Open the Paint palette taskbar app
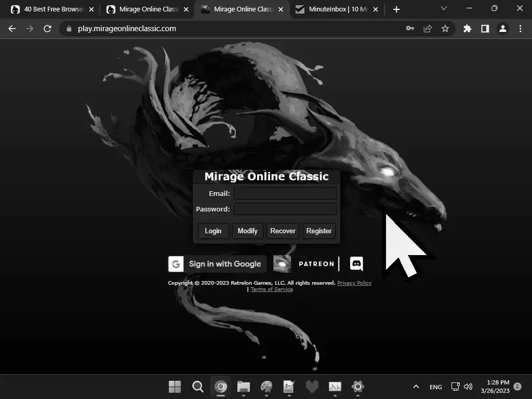 [267, 387]
